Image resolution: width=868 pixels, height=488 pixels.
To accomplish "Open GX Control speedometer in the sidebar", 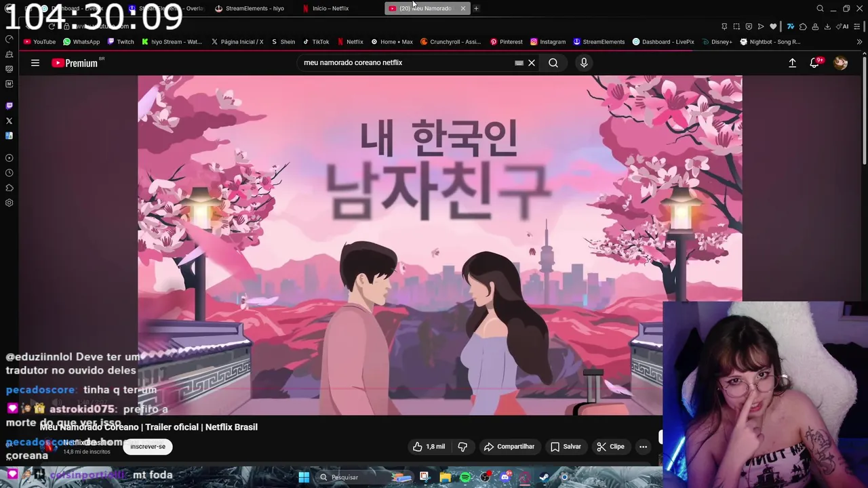I will (x=9, y=39).
